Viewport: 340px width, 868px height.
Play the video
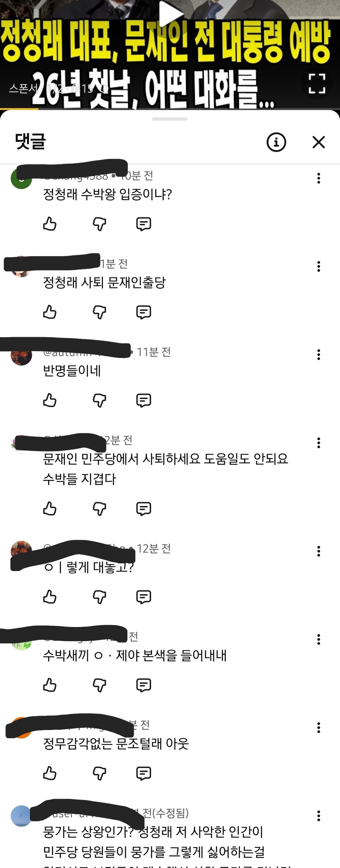point(171,14)
